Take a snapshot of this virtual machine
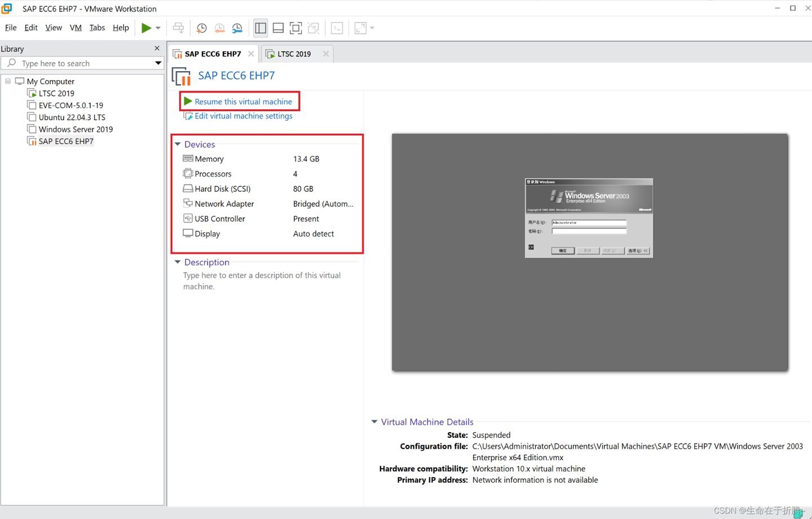Viewport: 812px width, 519px height. point(201,28)
